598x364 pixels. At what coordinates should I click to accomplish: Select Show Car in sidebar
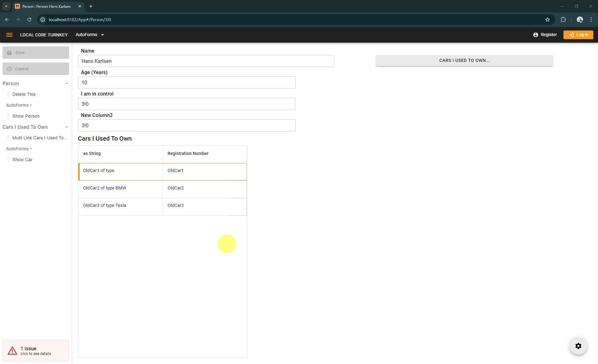click(22, 160)
